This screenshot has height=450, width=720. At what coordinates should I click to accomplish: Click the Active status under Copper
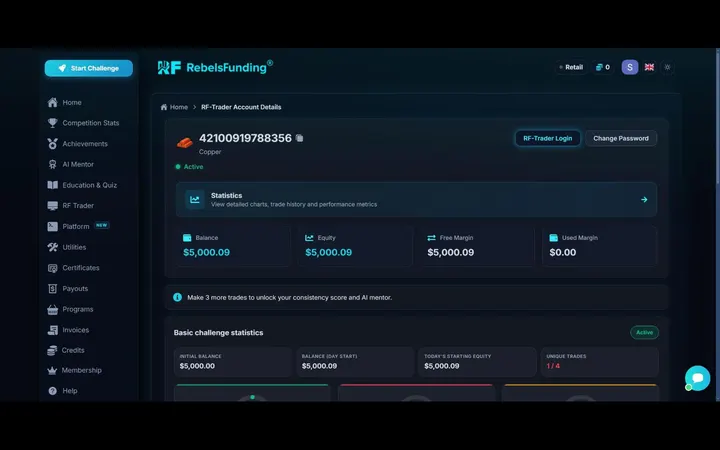pos(189,167)
